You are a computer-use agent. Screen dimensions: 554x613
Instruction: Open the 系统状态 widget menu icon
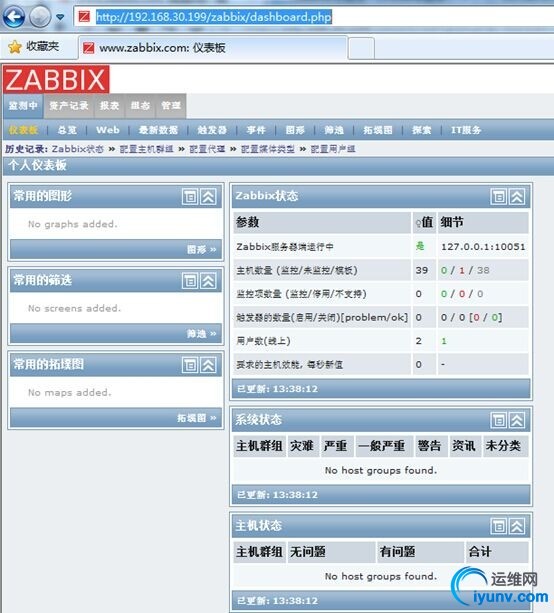(498, 420)
